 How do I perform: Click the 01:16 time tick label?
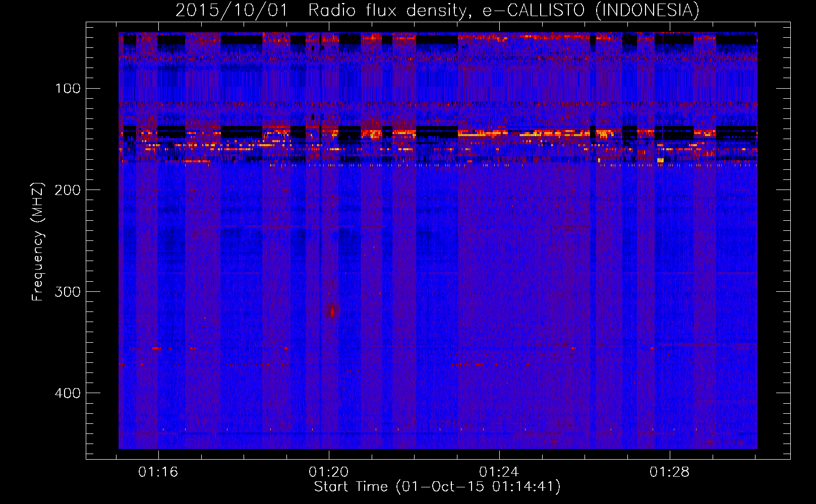pyautogui.click(x=158, y=472)
